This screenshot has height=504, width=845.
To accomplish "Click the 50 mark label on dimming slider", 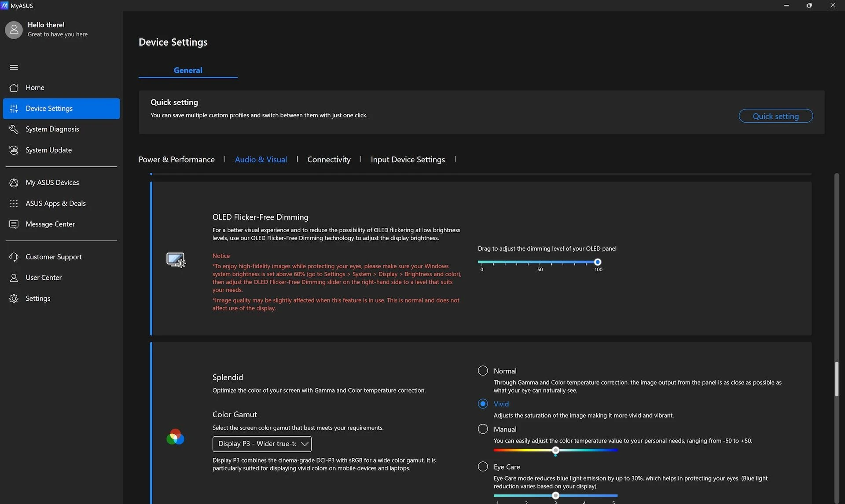I will coord(540,270).
